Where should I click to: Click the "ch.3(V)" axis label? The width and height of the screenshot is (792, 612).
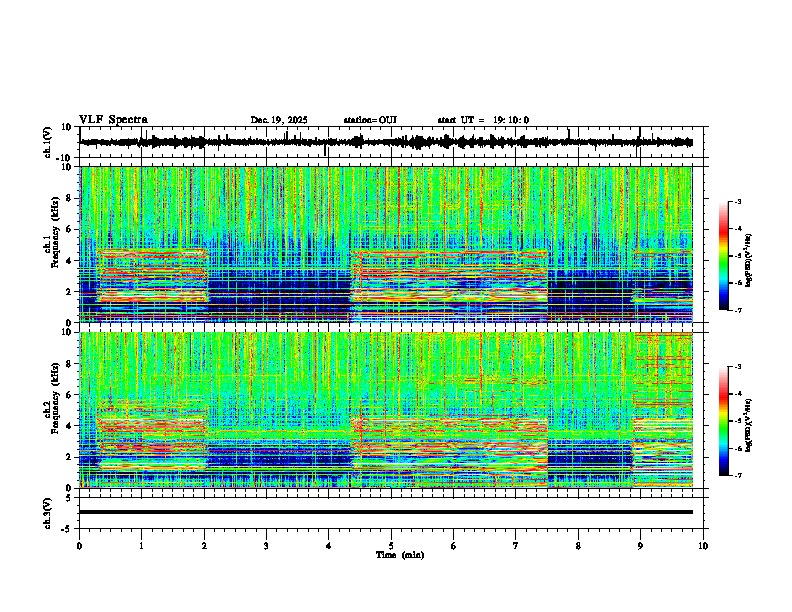tap(47, 513)
